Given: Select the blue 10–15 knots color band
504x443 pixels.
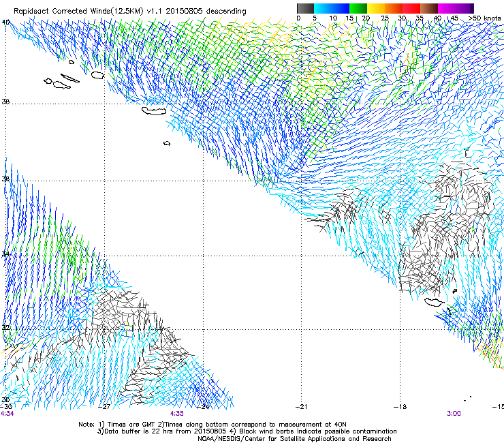Looking at the screenshot, I should click(341, 8).
